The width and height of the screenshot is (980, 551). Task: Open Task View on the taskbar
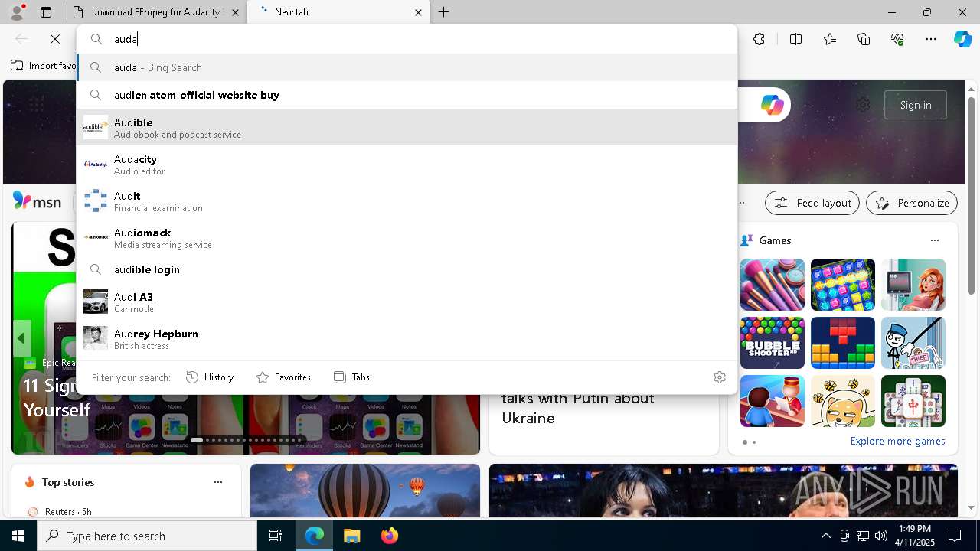coord(276,536)
